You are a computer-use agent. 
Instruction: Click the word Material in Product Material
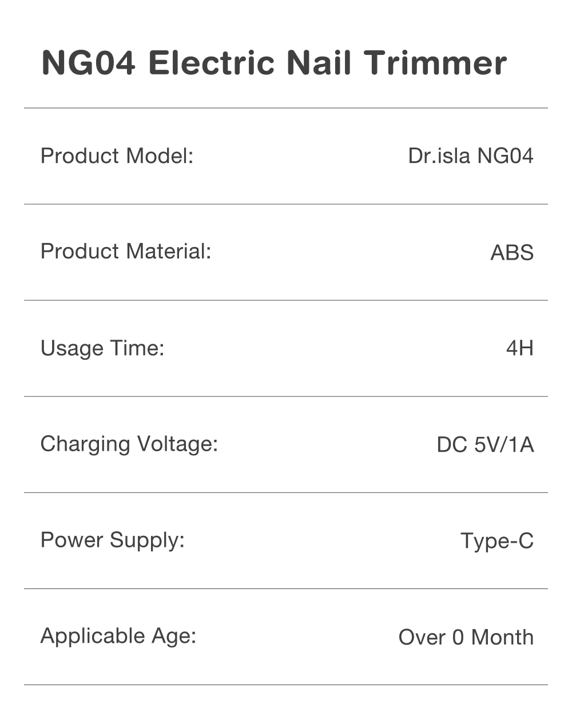click(169, 251)
